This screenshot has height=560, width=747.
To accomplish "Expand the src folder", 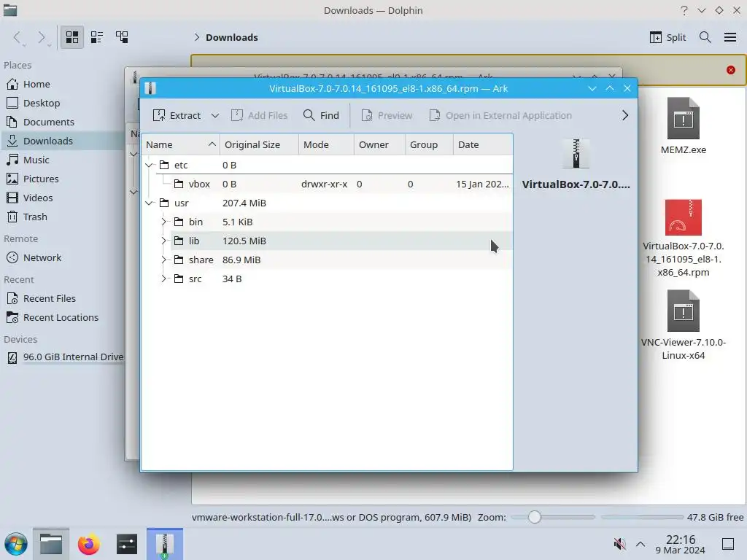I will point(164,279).
